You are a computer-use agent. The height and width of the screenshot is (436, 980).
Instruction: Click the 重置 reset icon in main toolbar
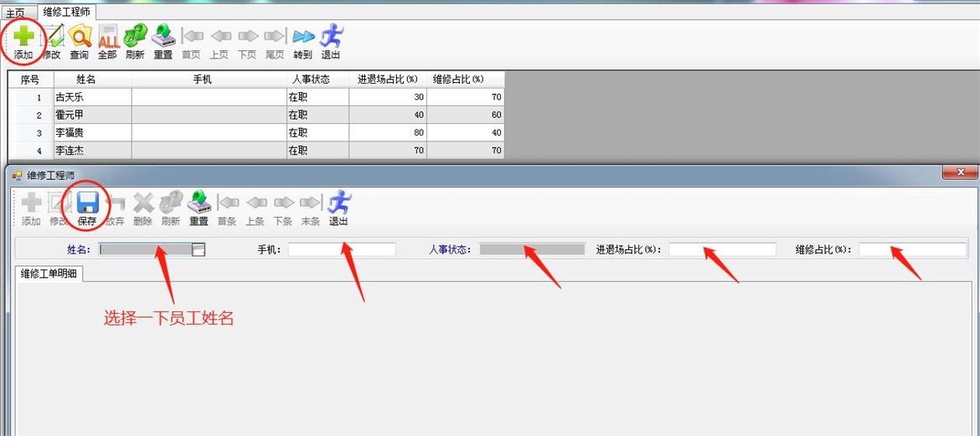coord(163,36)
